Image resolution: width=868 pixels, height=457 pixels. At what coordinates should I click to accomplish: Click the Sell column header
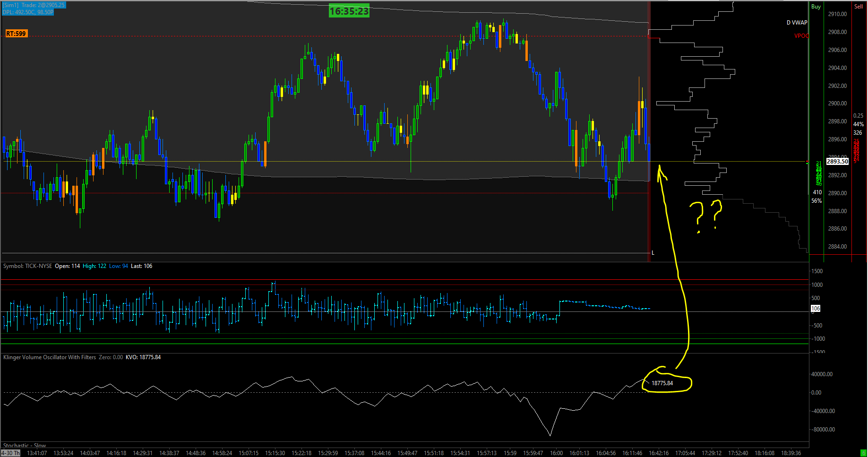859,7
